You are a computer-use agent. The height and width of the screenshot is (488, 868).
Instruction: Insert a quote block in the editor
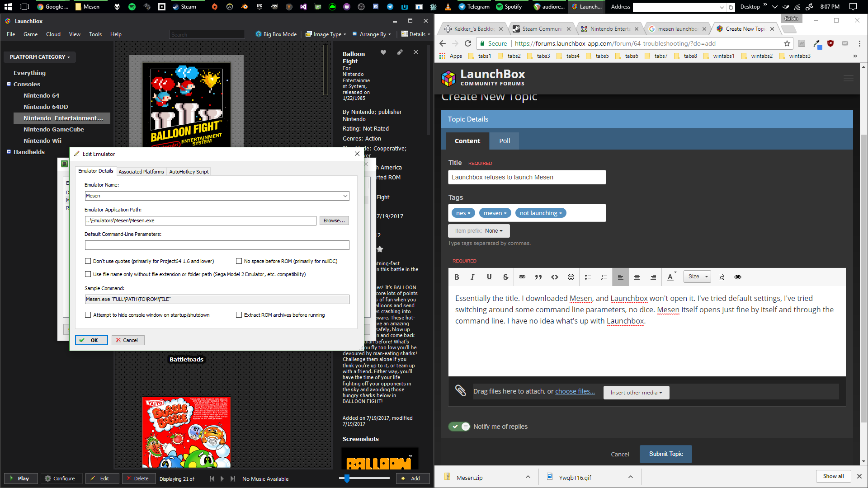[x=538, y=277]
